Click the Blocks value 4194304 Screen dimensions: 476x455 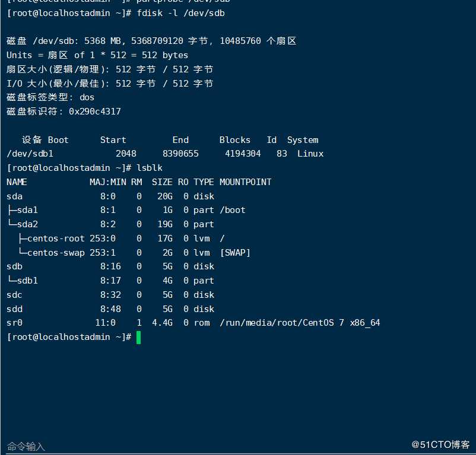[243, 154]
